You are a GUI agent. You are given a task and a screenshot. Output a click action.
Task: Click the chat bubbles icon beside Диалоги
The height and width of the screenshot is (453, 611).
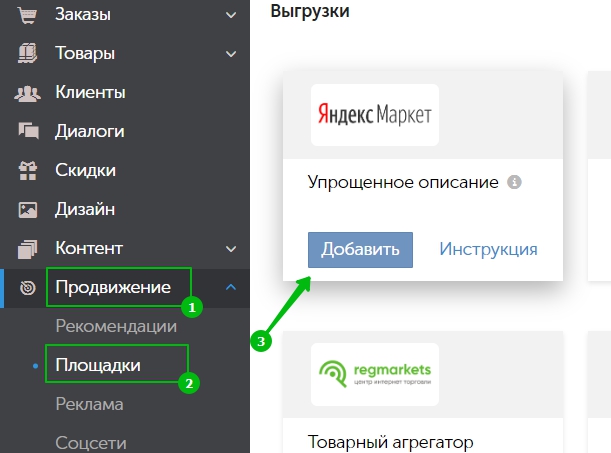pos(28,131)
